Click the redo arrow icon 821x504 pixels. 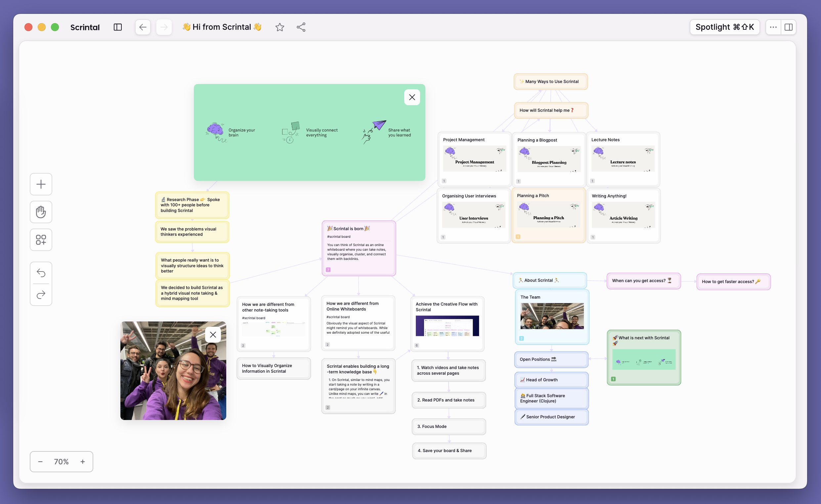(41, 294)
